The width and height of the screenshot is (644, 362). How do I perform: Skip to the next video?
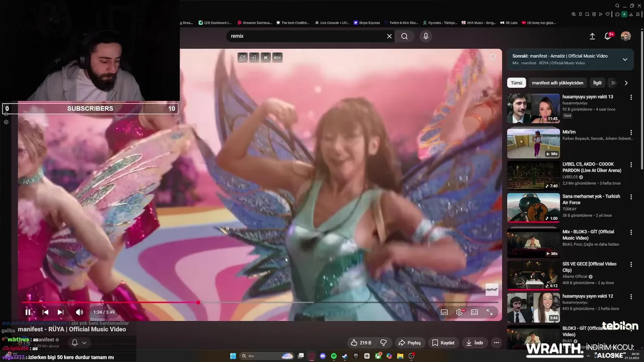tap(60, 312)
